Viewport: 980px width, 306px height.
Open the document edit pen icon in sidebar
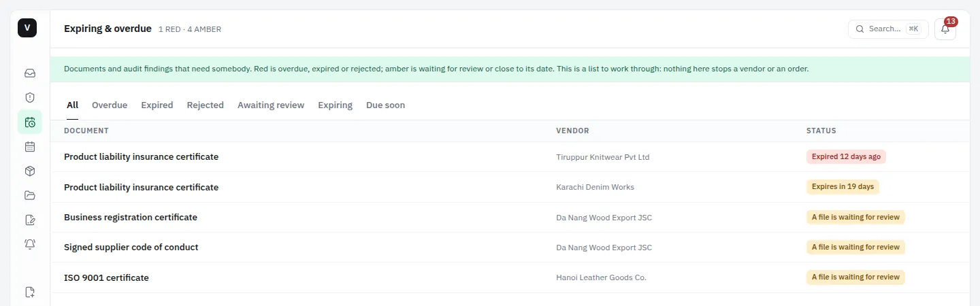30,220
